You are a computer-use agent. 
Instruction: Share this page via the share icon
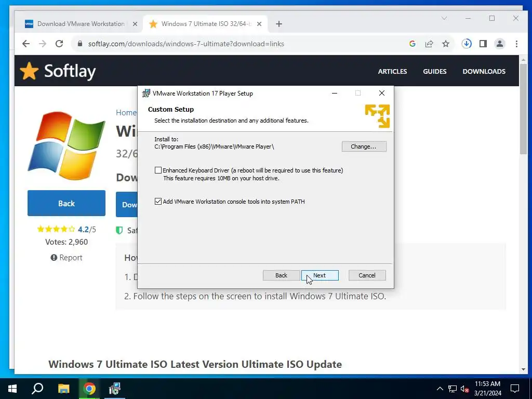[429, 44]
